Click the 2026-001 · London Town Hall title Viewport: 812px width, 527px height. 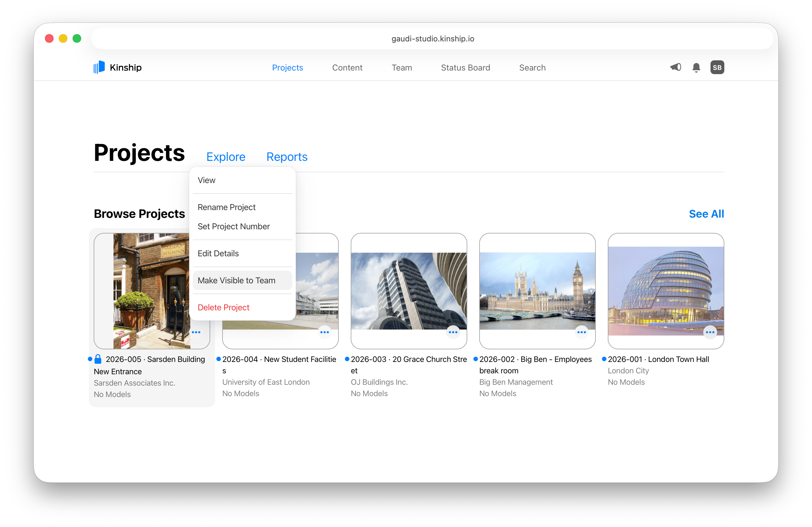click(658, 359)
